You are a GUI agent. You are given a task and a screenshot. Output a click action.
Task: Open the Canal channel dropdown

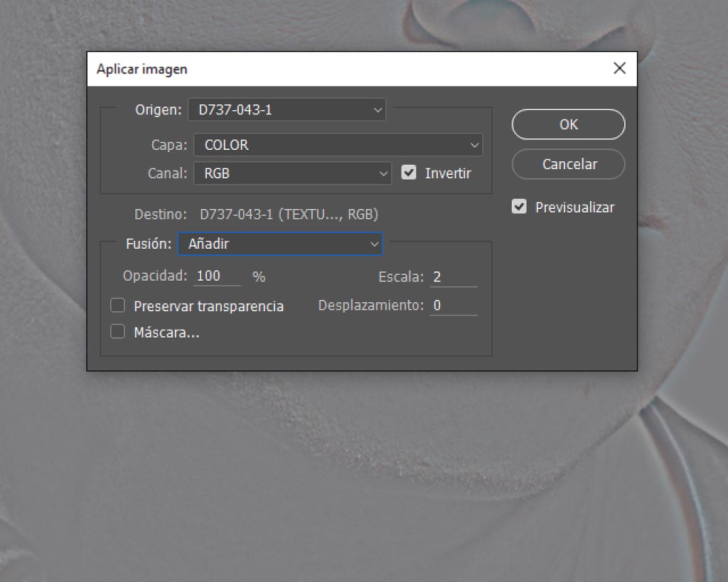[292, 173]
